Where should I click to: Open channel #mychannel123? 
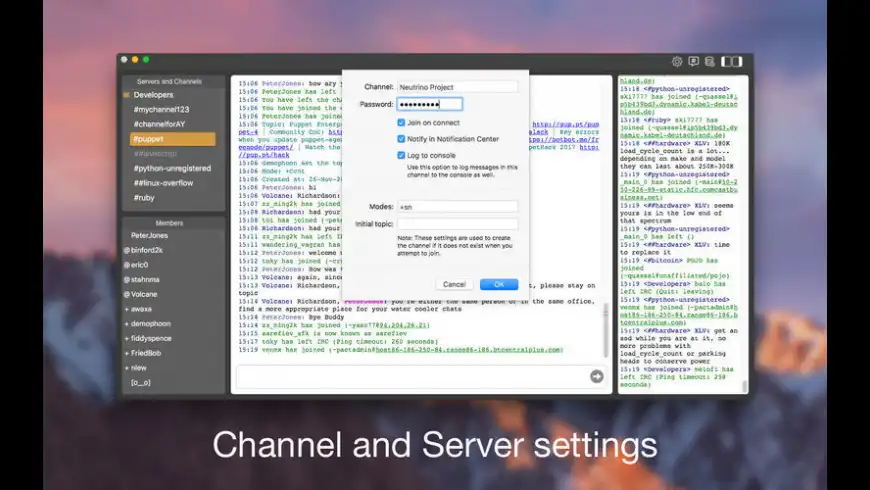pos(161,109)
